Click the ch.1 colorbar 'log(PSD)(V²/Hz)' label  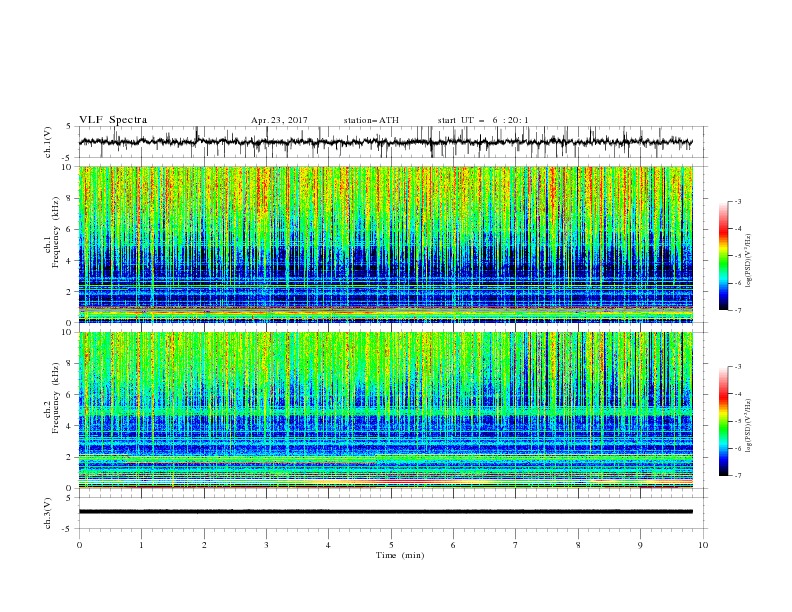(749, 261)
